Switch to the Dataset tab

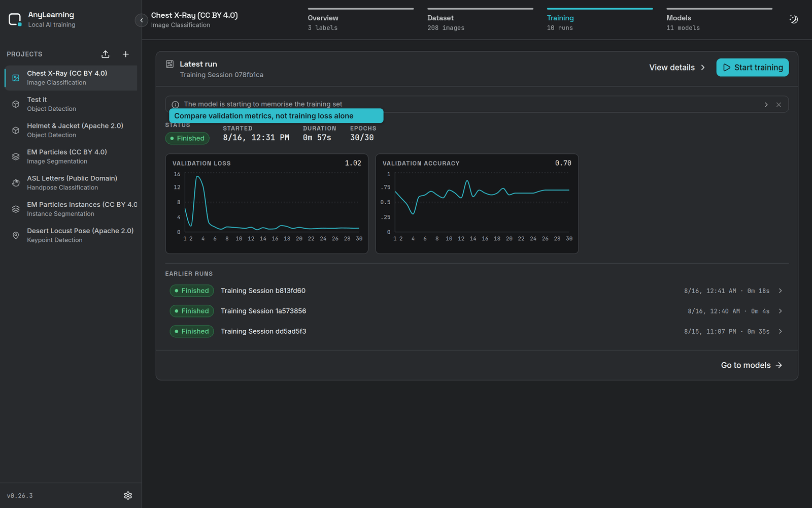tap(480, 20)
